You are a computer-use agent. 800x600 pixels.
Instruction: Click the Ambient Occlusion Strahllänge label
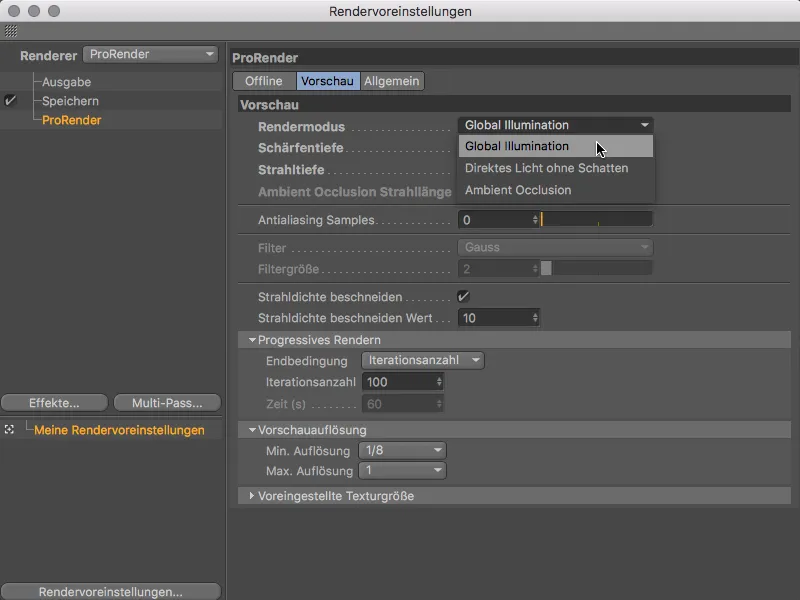(355, 192)
